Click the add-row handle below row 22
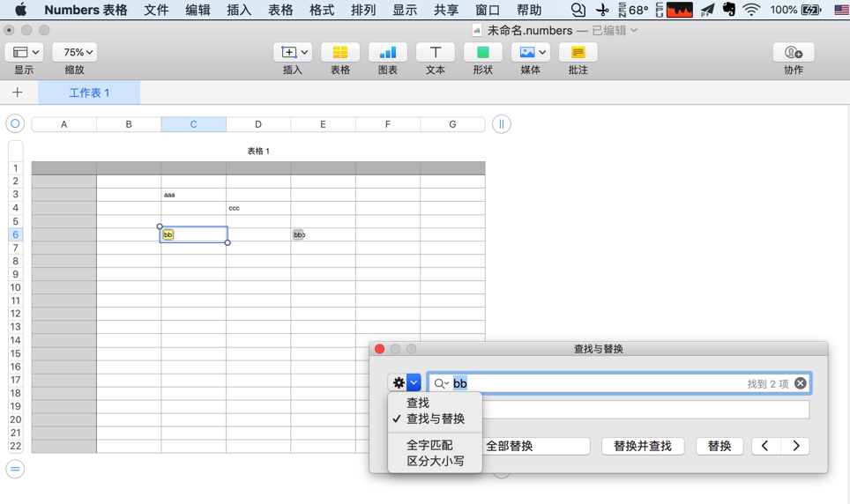Viewport: 850px width, 504px height. pyautogui.click(x=15, y=469)
